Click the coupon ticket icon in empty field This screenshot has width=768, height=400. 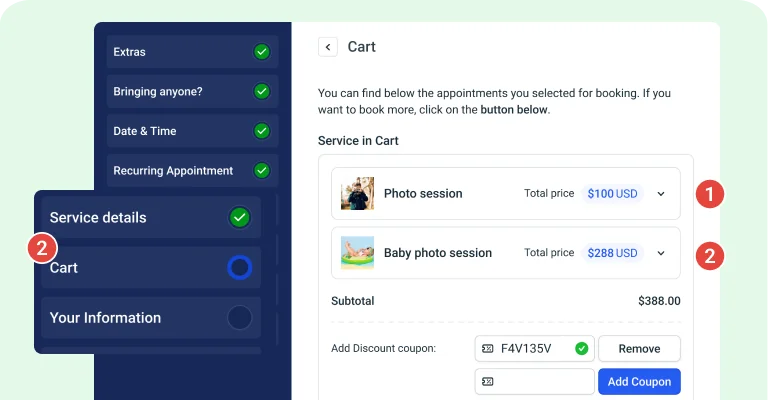click(x=487, y=381)
